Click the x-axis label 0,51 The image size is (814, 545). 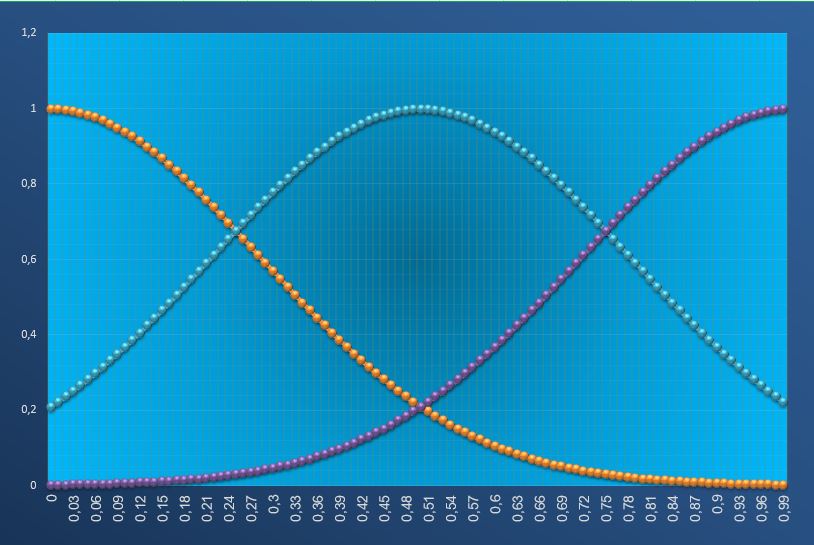(430, 511)
